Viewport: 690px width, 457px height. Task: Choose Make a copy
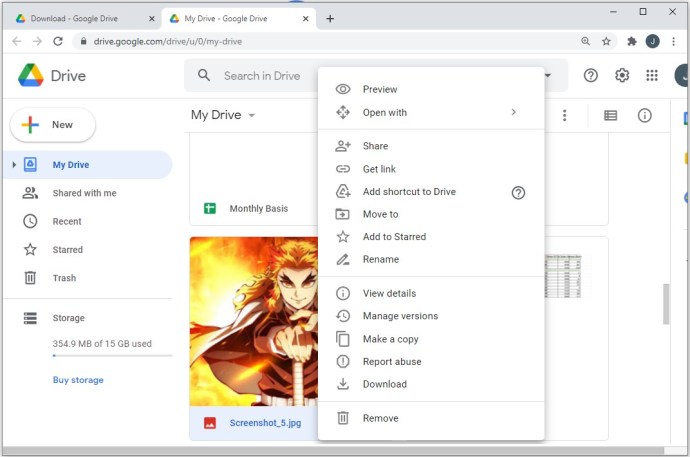[431, 339]
